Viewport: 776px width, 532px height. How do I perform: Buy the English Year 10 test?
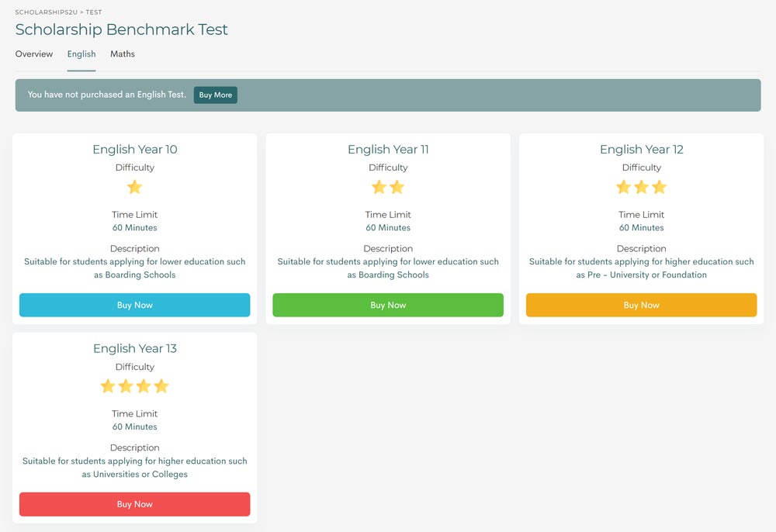click(x=134, y=305)
